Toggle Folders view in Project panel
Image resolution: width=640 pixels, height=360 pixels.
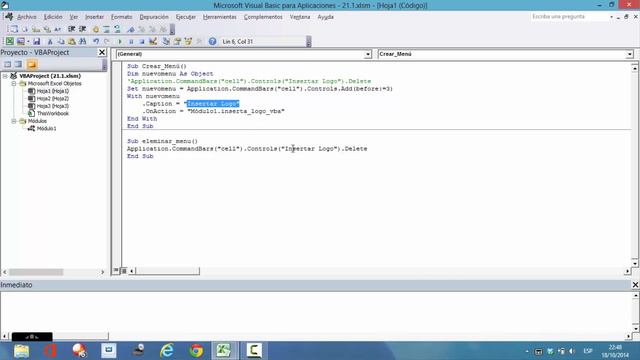(32, 64)
